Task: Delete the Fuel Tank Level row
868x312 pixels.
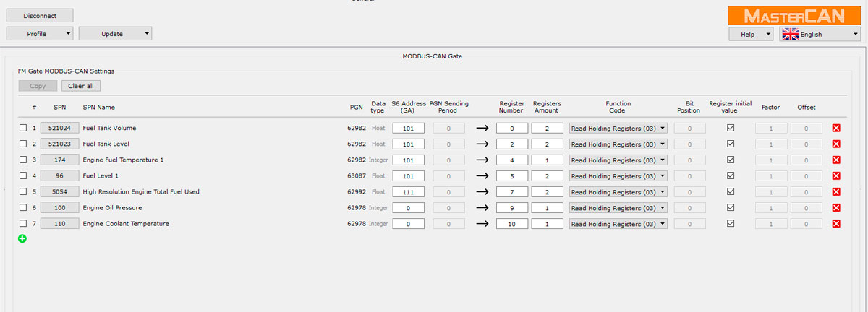Action: tap(836, 144)
